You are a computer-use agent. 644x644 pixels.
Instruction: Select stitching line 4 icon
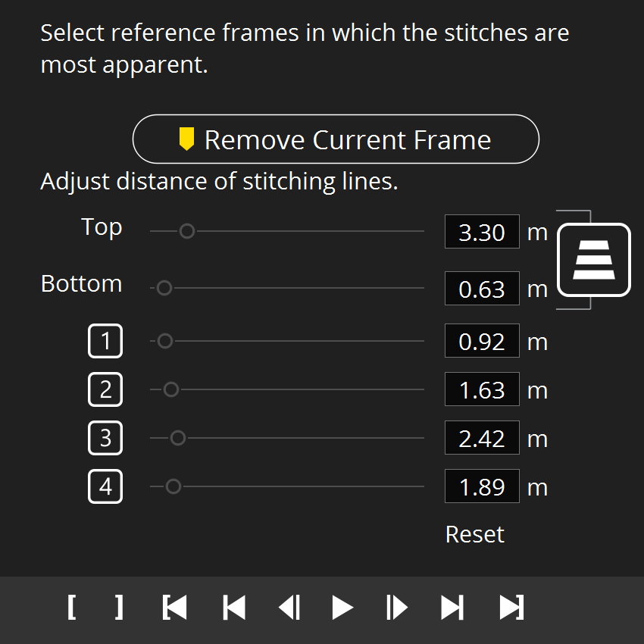coord(105,486)
